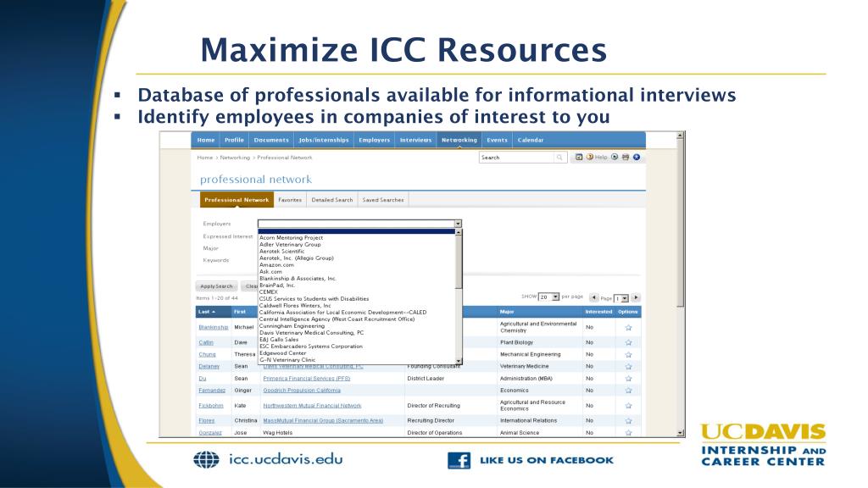Click into the Search input field
The width and height of the screenshot is (868, 488).
[x=518, y=158]
